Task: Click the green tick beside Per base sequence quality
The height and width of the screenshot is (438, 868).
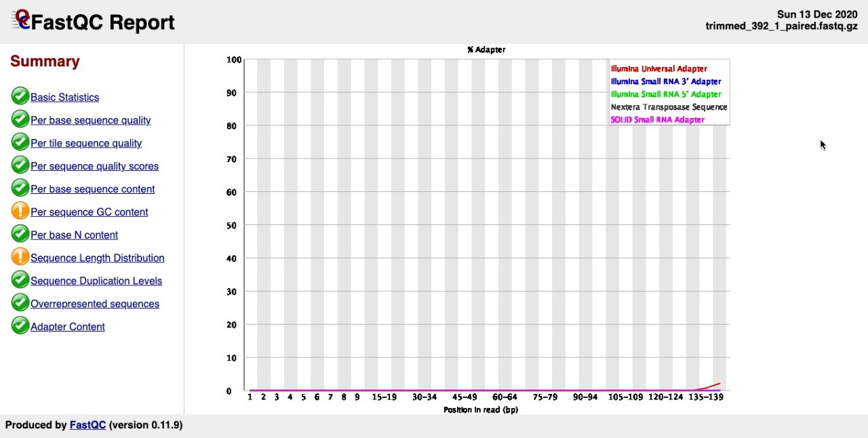Action: click(20, 119)
